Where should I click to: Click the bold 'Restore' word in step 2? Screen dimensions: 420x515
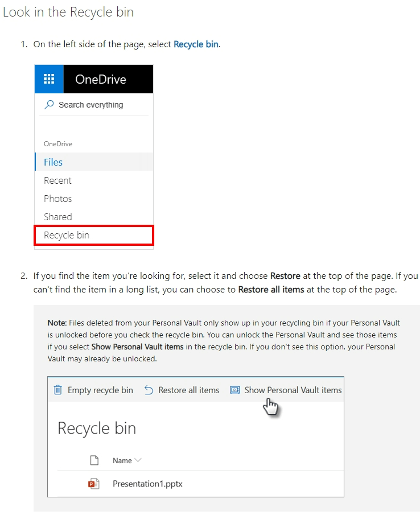(x=285, y=276)
